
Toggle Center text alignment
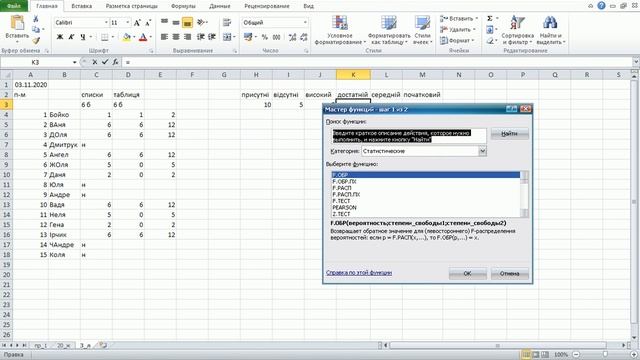click(x=176, y=37)
